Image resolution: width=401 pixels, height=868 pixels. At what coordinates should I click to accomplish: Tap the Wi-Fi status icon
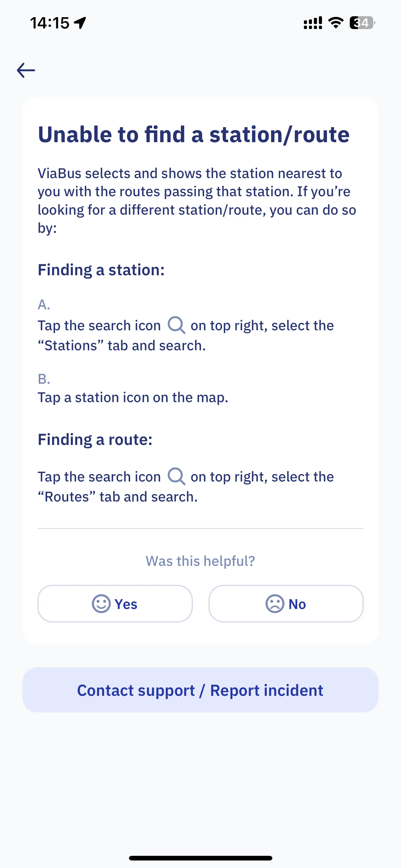pyautogui.click(x=336, y=22)
